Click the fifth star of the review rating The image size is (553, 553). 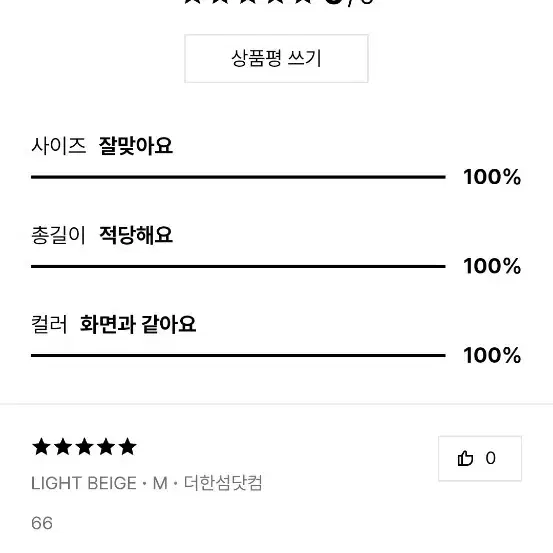point(128,447)
